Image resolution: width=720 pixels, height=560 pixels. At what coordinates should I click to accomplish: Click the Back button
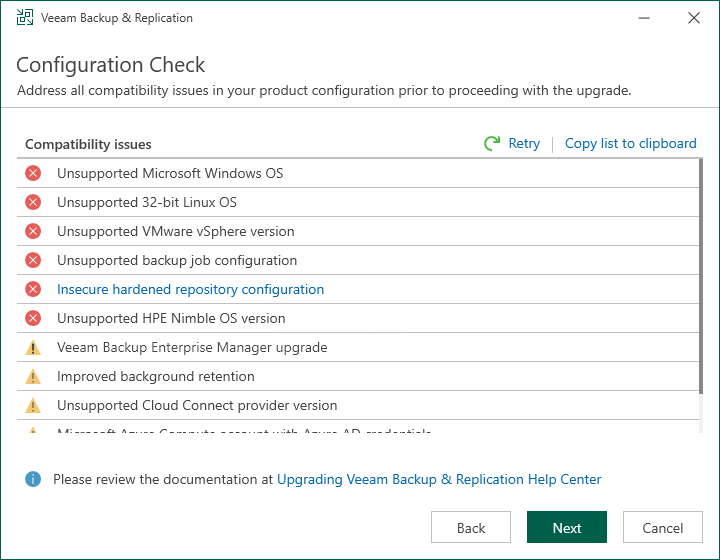pyautogui.click(x=471, y=527)
